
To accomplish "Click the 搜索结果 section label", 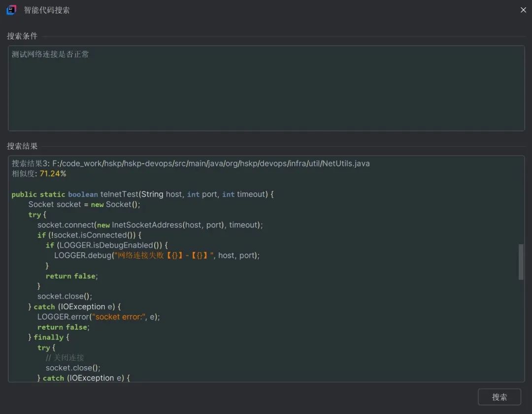I will point(22,146).
